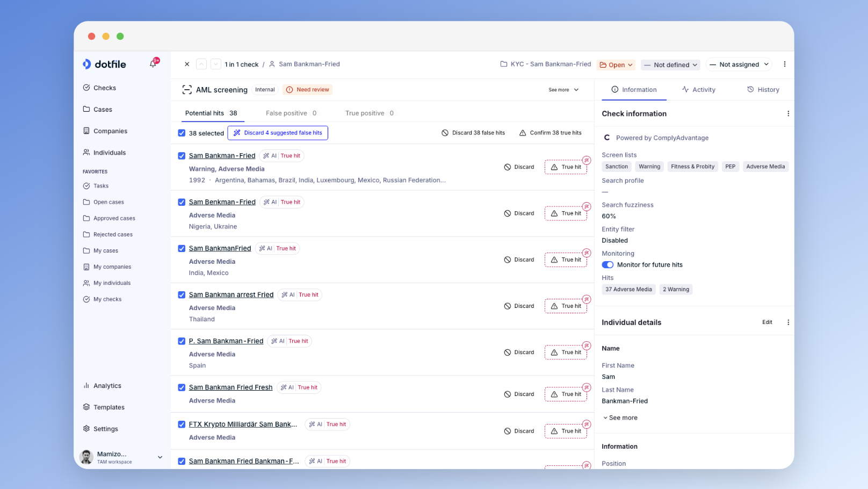Click AI suggestion icon on FTX Krypto Milliardär row
This screenshot has height=489, width=868.
click(x=587, y=424)
